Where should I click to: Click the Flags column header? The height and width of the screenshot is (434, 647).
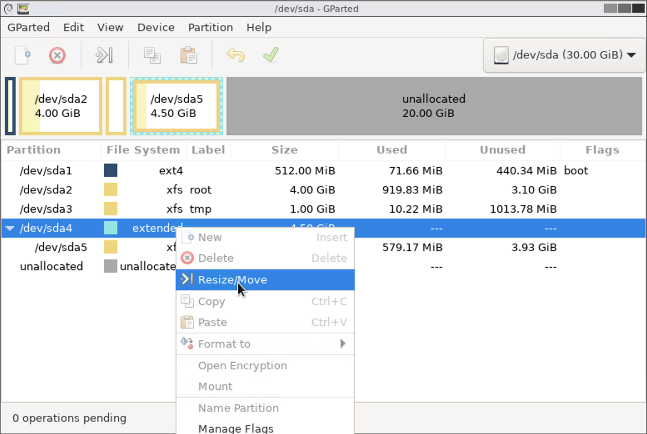[602, 150]
